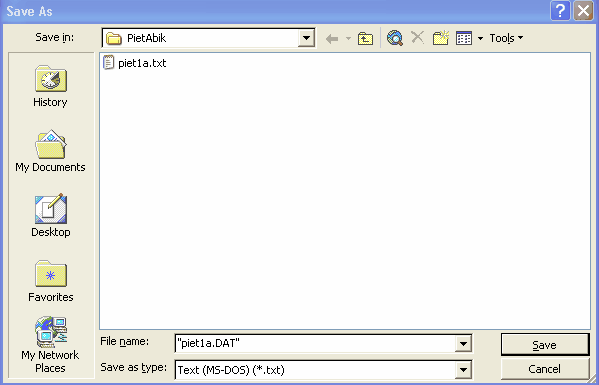Create a new folder

click(440, 38)
